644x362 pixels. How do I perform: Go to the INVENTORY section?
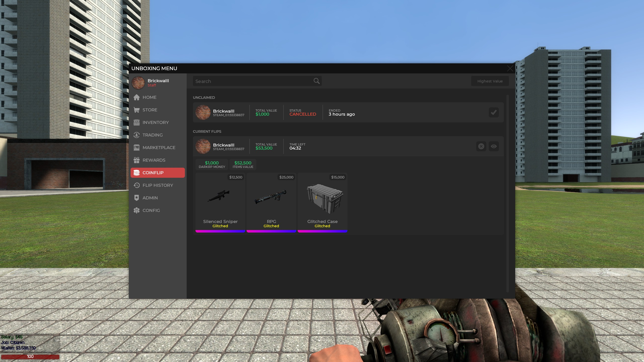pyautogui.click(x=155, y=122)
